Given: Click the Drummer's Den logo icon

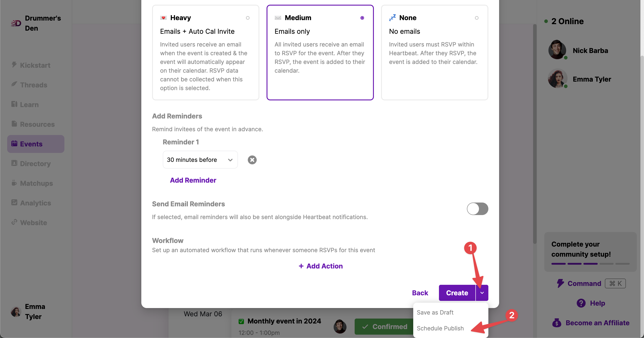Looking at the screenshot, I should [16, 23].
